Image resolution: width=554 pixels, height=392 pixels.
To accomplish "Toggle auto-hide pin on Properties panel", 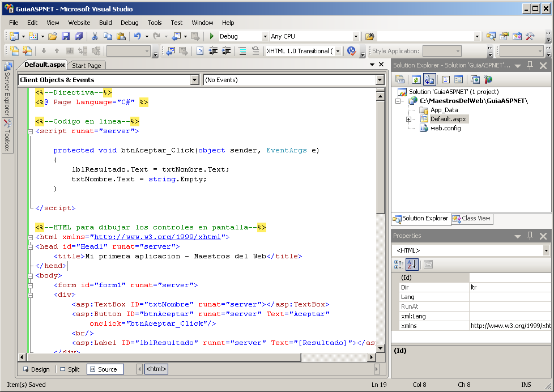I will click(530, 236).
